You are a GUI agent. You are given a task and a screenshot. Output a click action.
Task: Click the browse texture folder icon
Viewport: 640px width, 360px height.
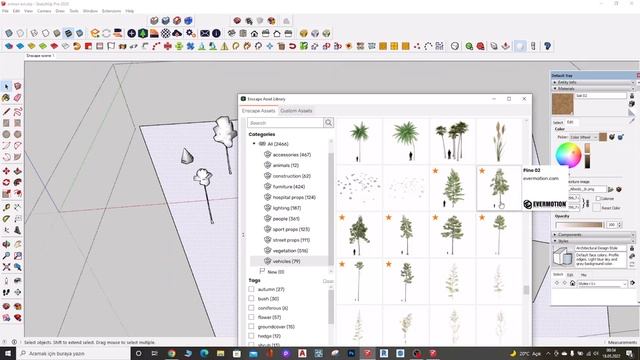611,189
